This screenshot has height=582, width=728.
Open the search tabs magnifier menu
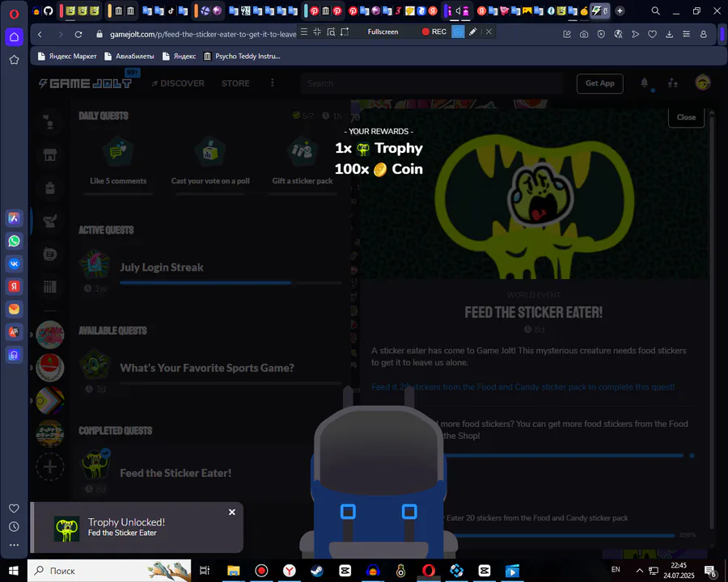click(x=655, y=11)
